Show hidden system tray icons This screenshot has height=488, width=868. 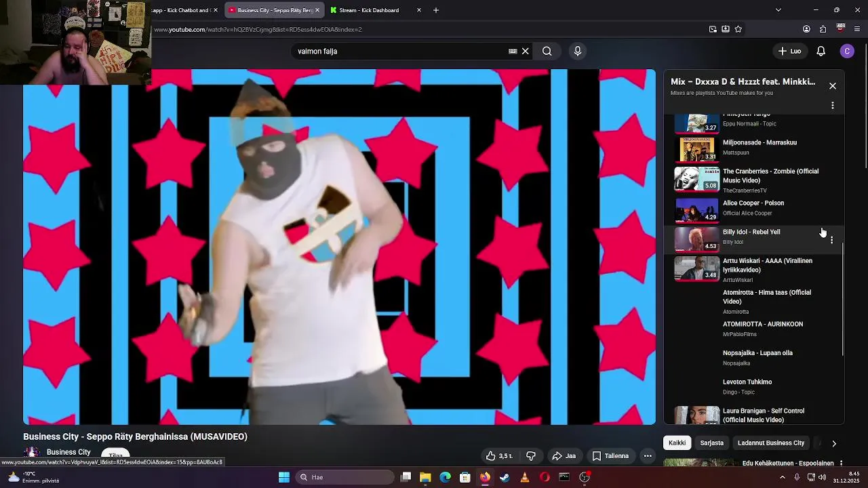pyautogui.click(x=782, y=477)
